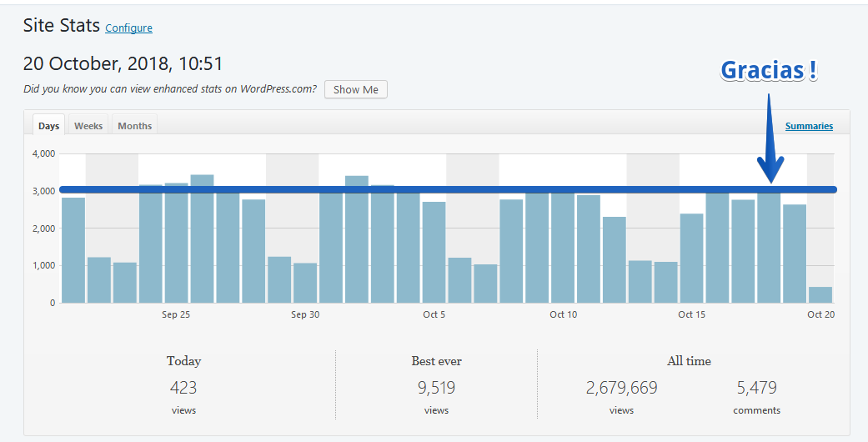Click the blue Gracias arrow annotation
This screenshot has width=868, height=442.
click(770, 138)
